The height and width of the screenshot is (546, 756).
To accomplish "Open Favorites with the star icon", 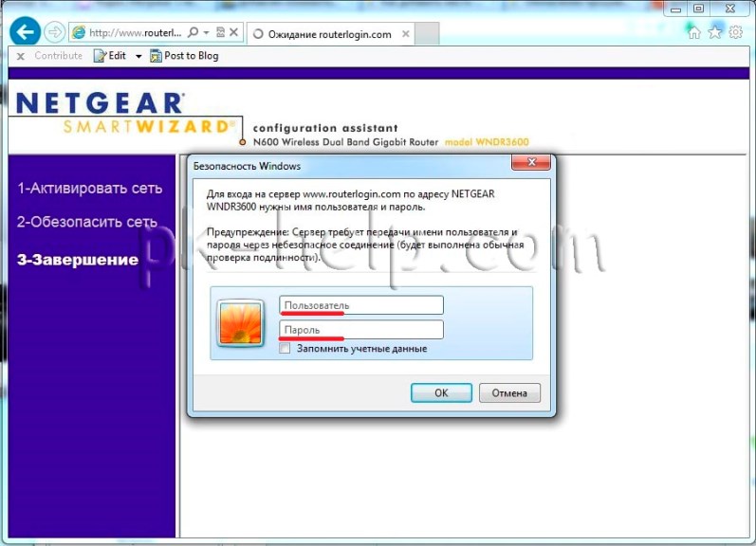I will 715,32.
